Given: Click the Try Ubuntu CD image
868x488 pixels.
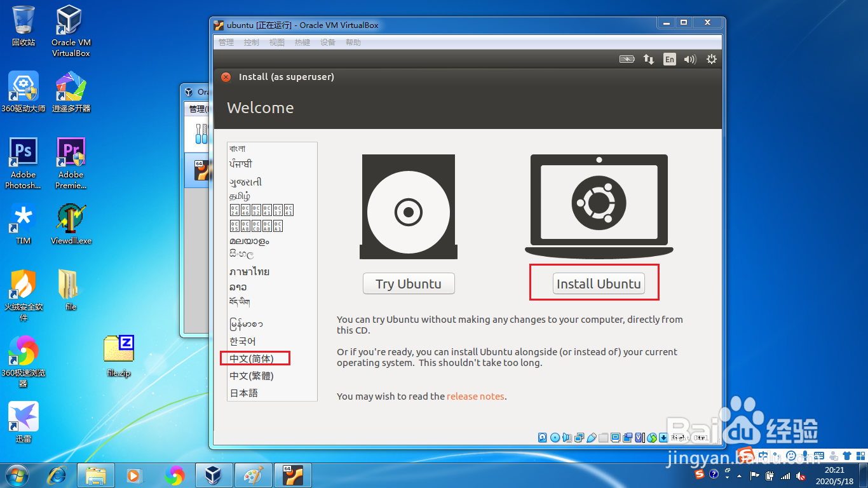Looking at the screenshot, I should pyautogui.click(x=409, y=207).
